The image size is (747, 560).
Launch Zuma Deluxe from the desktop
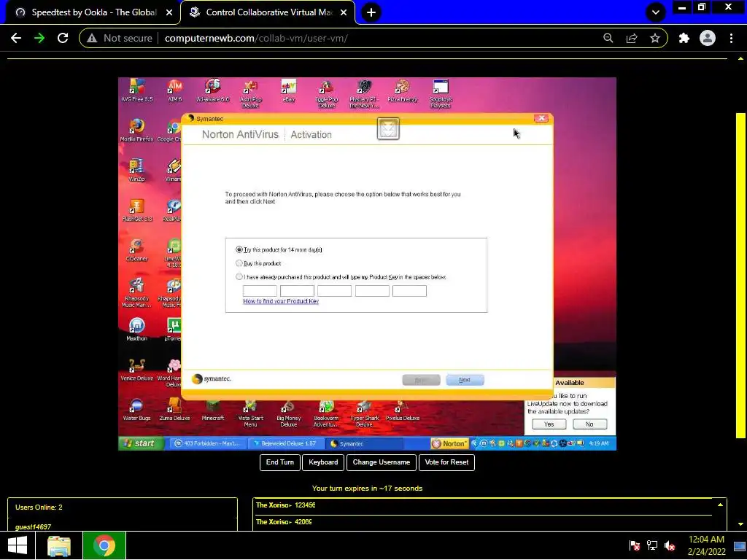pyautogui.click(x=174, y=410)
